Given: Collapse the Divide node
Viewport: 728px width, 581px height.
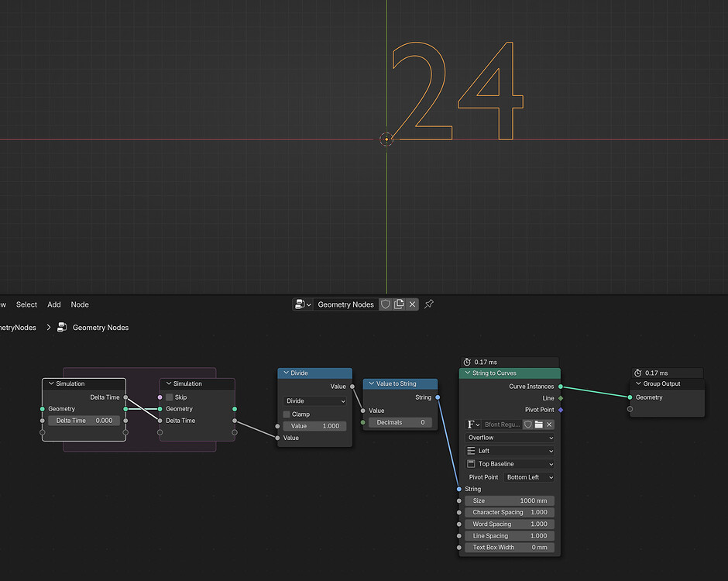Looking at the screenshot, I should click(286, 373).
